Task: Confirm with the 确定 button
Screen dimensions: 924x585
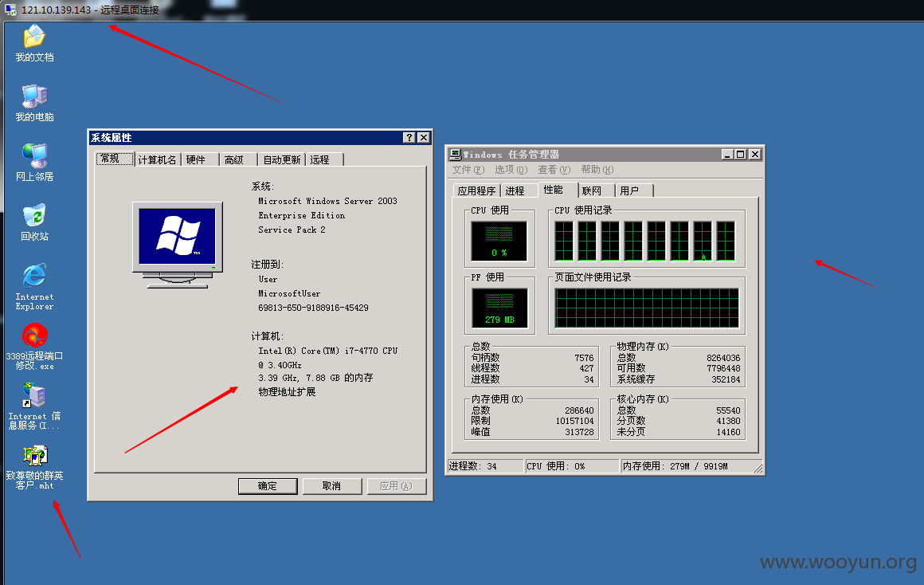Action: pyautogui.click(x=268, y=486)
